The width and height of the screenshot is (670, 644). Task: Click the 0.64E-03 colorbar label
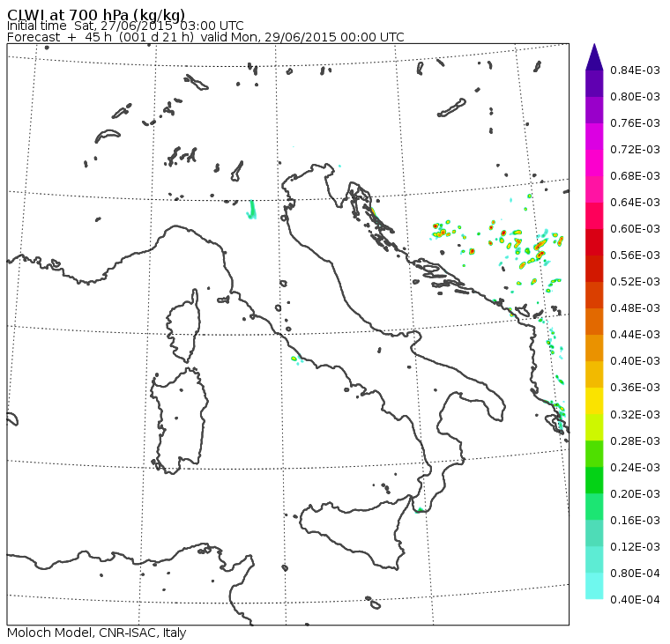(x=635, y=203)
